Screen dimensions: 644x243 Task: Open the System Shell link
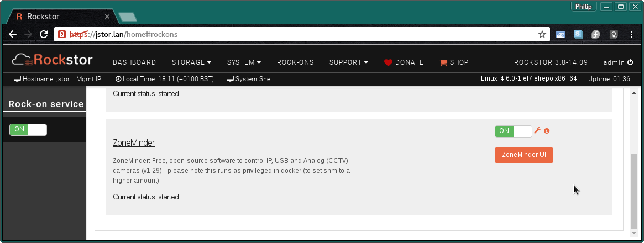(250, 79)
